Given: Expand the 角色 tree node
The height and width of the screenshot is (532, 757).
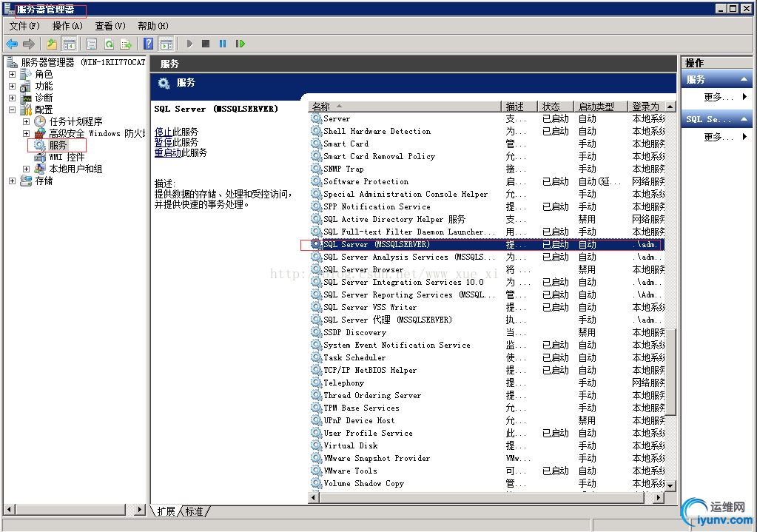Looking at the screenshot, I should coord(12,74).
